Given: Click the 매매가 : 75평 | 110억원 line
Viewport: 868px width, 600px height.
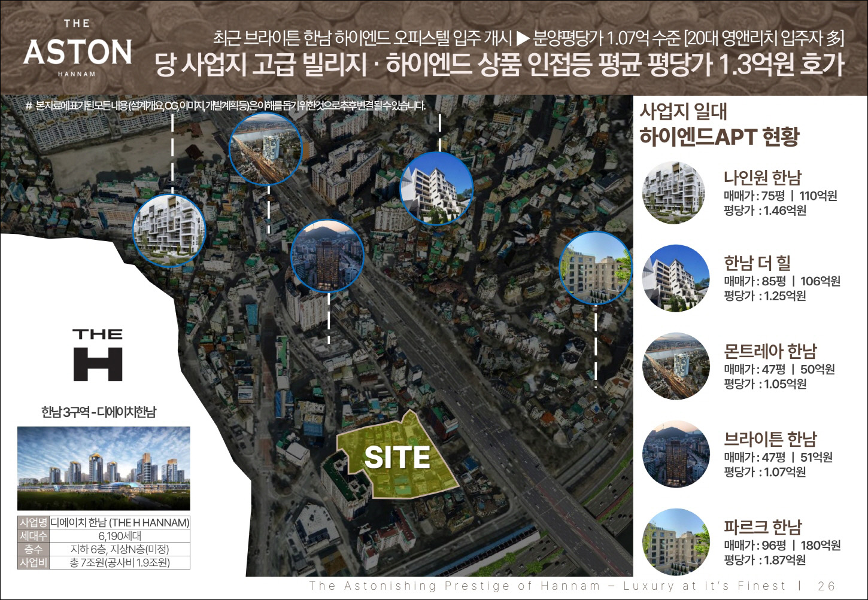Looking at the screenshot, I should pyautogui.click(x=781, y=196).
